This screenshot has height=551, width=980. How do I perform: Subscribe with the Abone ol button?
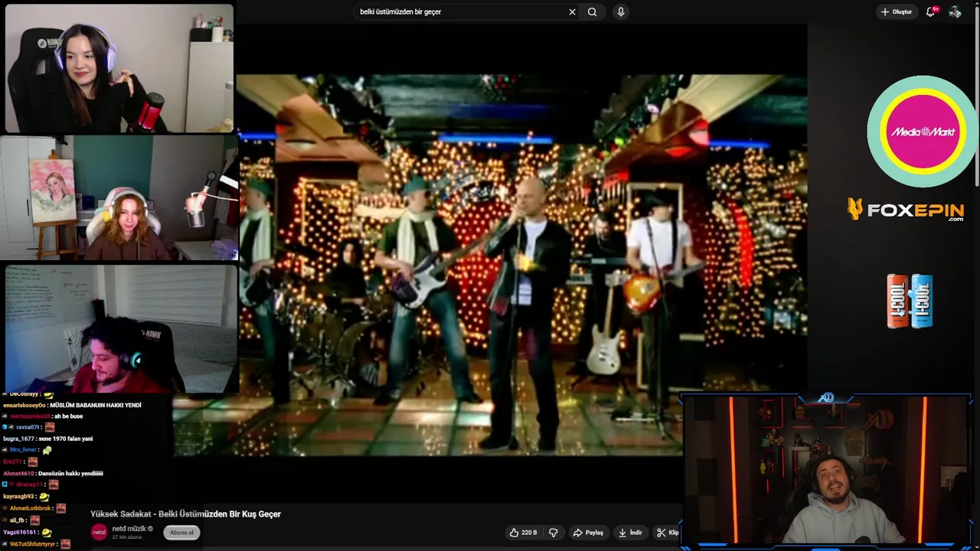tap(181, 533)
